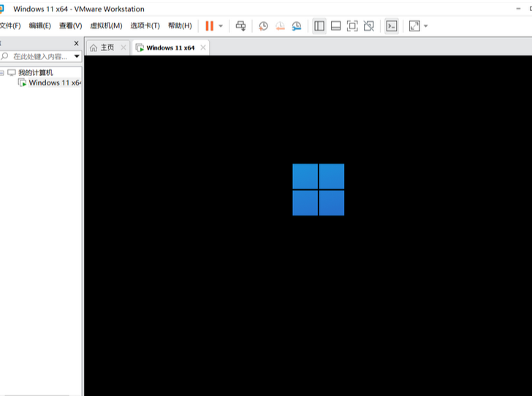The height and width of the screenshot is (396, 532).
Task: Click Send Ctrl+Alt+Del toolbar icon
Action: 240,26
